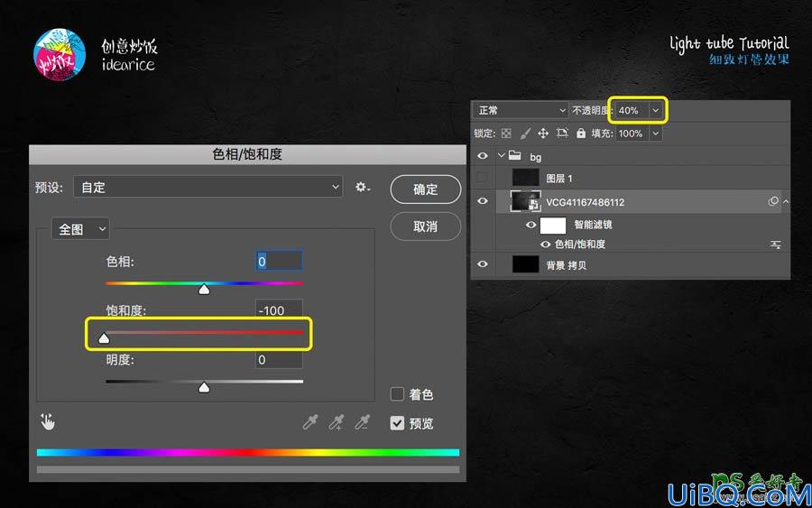
Task: Open the 全图 channel range dropdown
Action: point(80,229)
